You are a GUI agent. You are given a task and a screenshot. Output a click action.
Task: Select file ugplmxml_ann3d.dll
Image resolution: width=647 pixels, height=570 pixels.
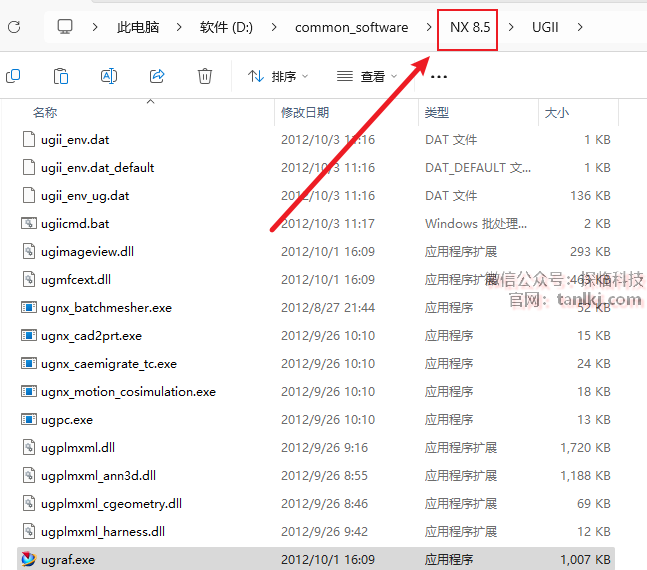98,475
